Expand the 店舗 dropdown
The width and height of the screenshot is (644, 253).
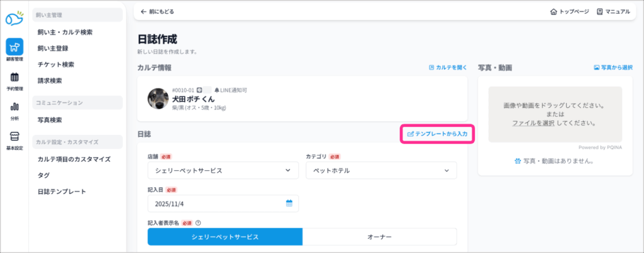pyautogui.click(x=223, y=170)
